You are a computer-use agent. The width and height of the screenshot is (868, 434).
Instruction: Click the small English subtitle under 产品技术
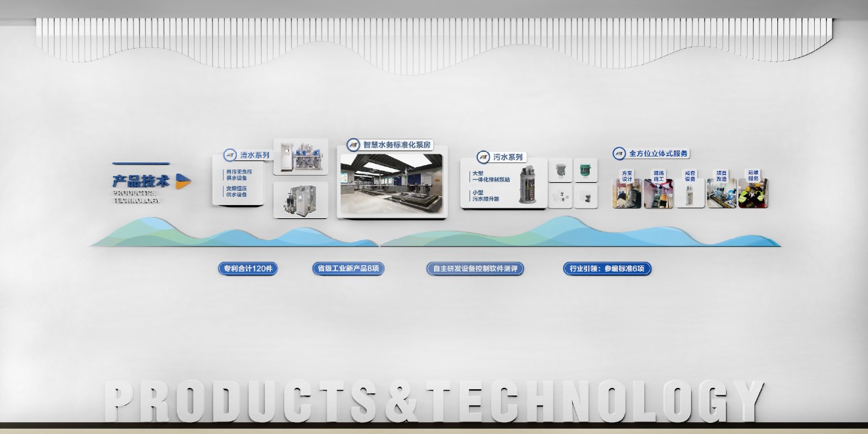click(136, 197)
